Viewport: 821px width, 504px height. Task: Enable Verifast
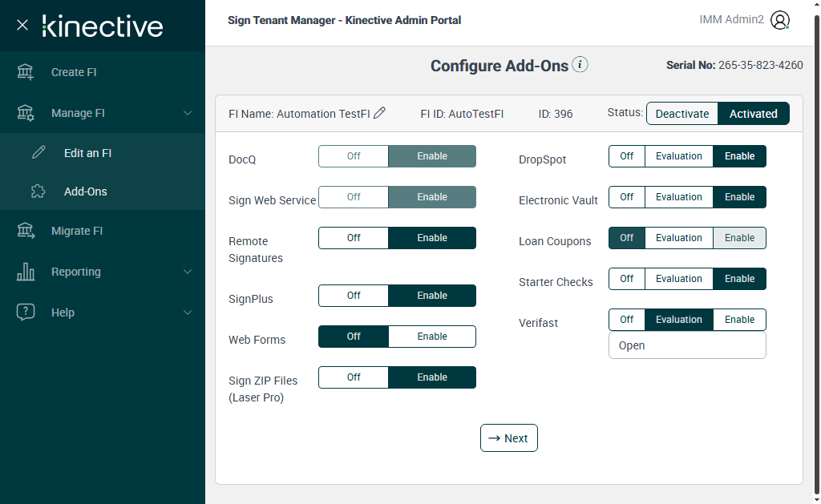(739, 319)
